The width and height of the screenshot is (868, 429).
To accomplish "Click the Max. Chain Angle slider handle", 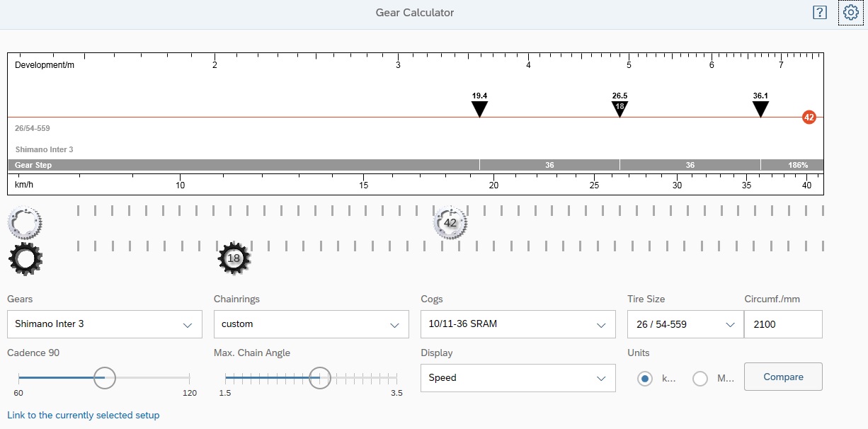I will (x=320, y=378).
